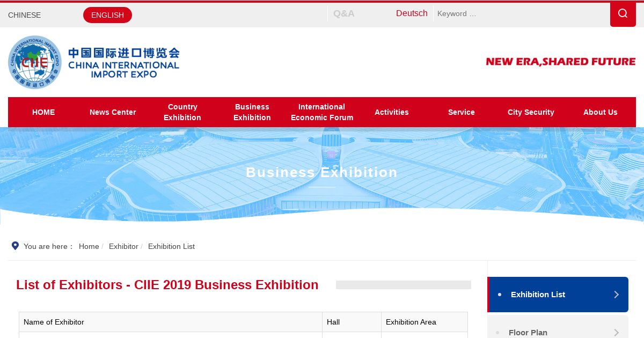Click the Floor Plan chevron arrow

tap(616, 333)
